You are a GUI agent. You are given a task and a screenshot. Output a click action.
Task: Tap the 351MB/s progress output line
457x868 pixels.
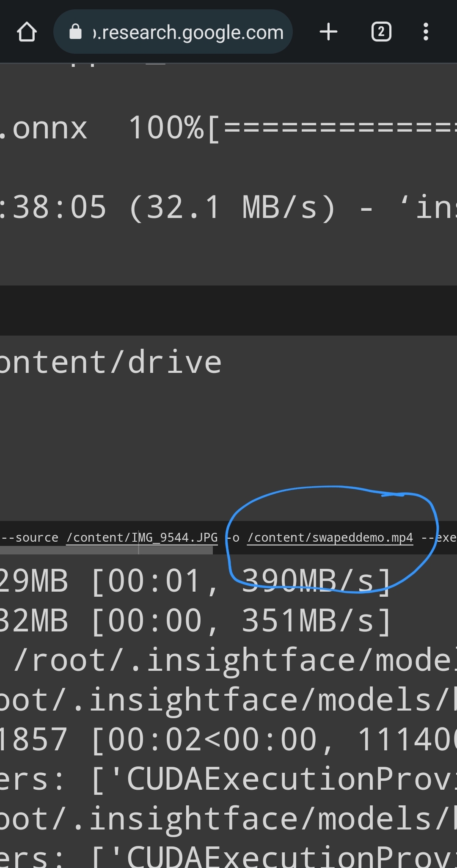195,621
